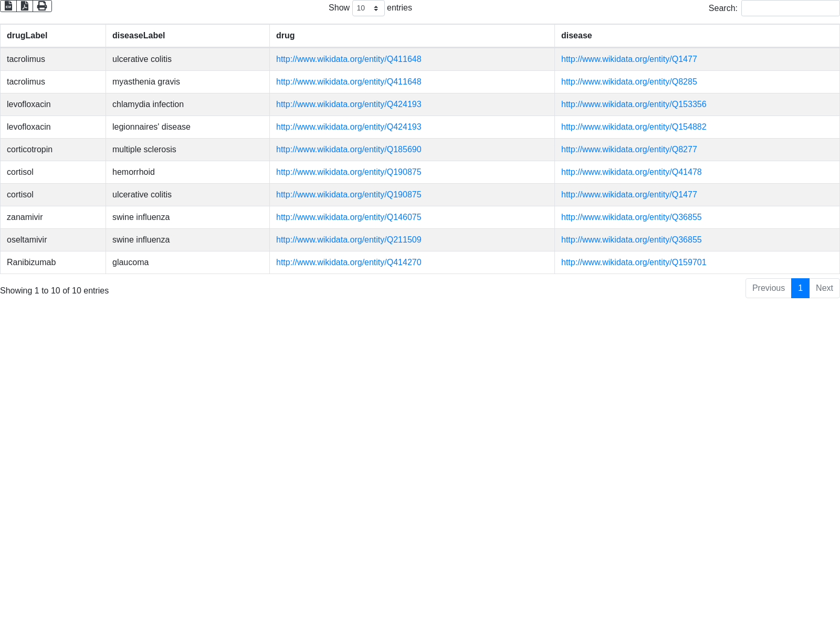Screen dimensions: 840x630
Task: Go to the Previous page
Action: click(768, 288)
